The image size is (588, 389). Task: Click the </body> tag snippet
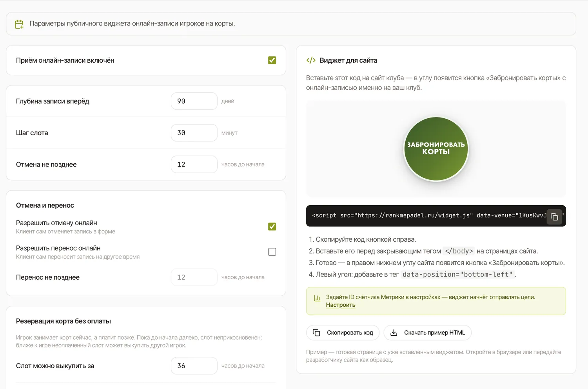(x=459, y=251)
